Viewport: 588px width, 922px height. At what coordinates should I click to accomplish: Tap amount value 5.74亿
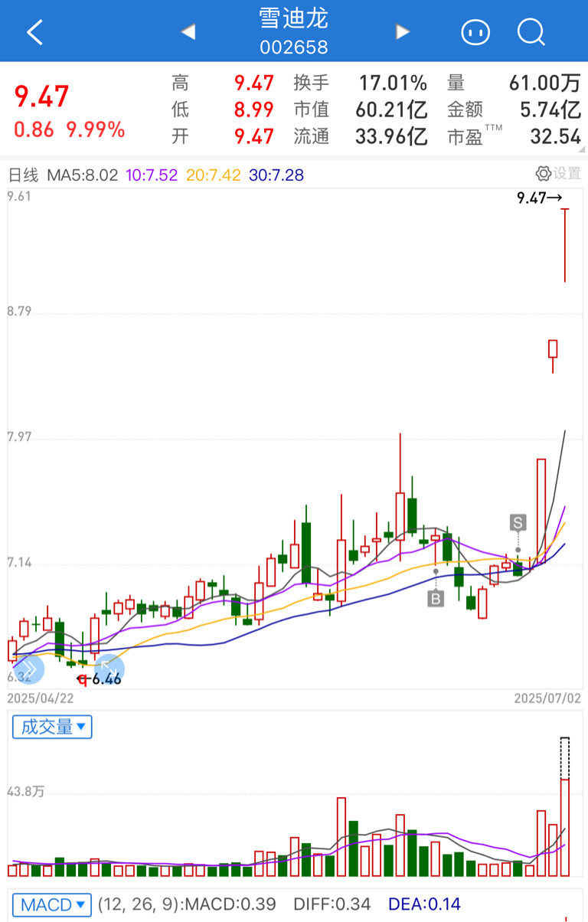pos(550,110)
